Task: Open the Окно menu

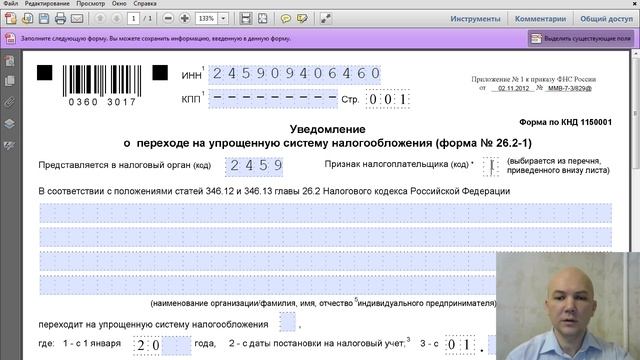Action: click(119, 3)
